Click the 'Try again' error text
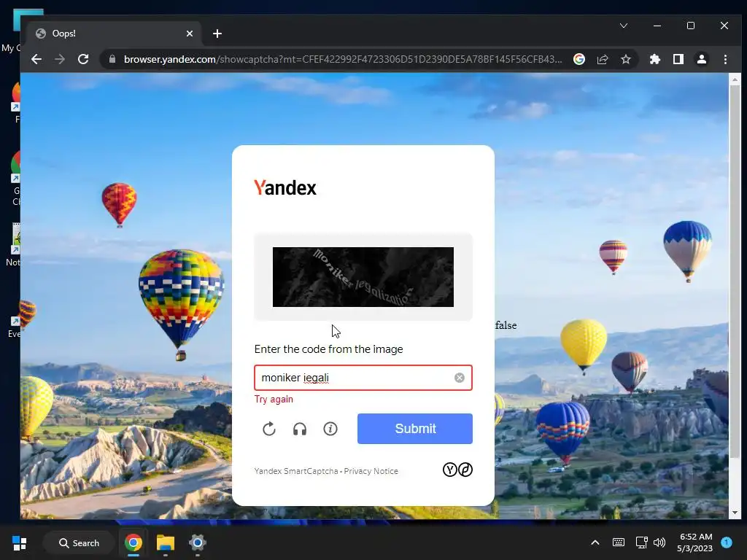This screenshot has width=747, height=560. 274,399
